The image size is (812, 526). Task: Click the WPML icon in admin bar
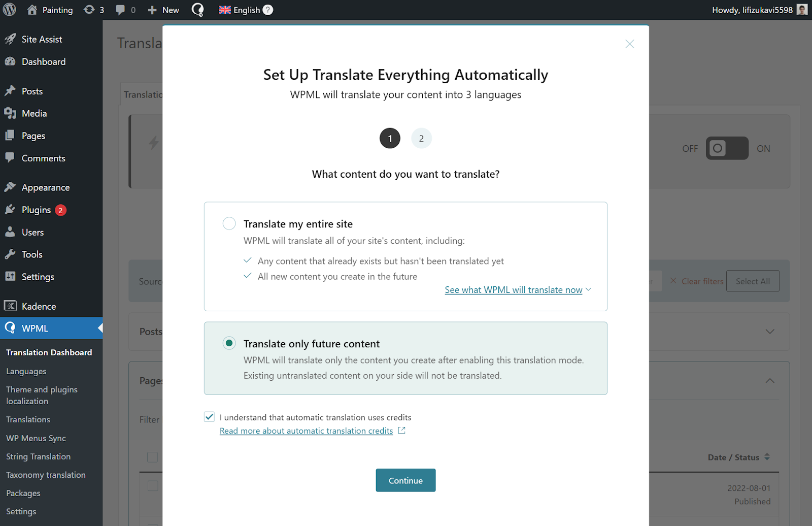pyautogui.click(x=198, y=10)
